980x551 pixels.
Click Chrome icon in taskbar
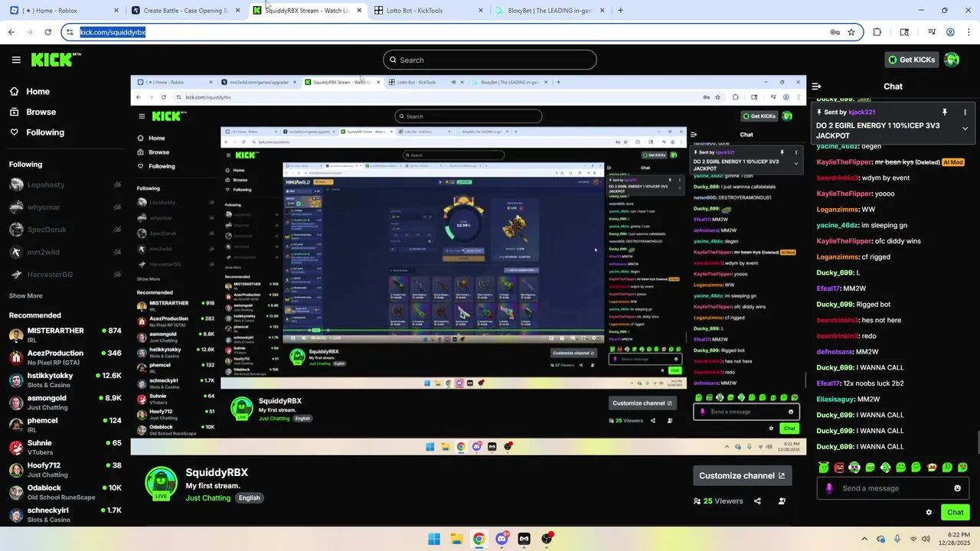point(479,539)
